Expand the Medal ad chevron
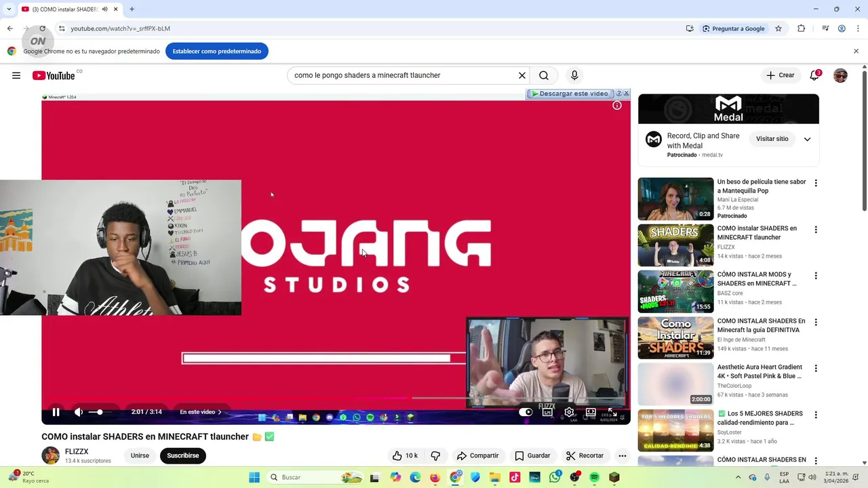The width and height of the screenshot is (868, 488). 807,139
